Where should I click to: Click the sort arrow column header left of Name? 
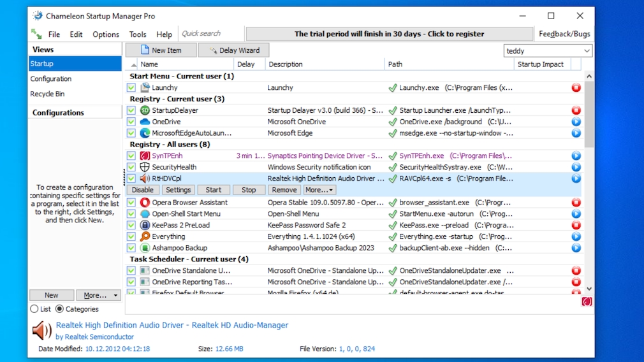point(133,64)
